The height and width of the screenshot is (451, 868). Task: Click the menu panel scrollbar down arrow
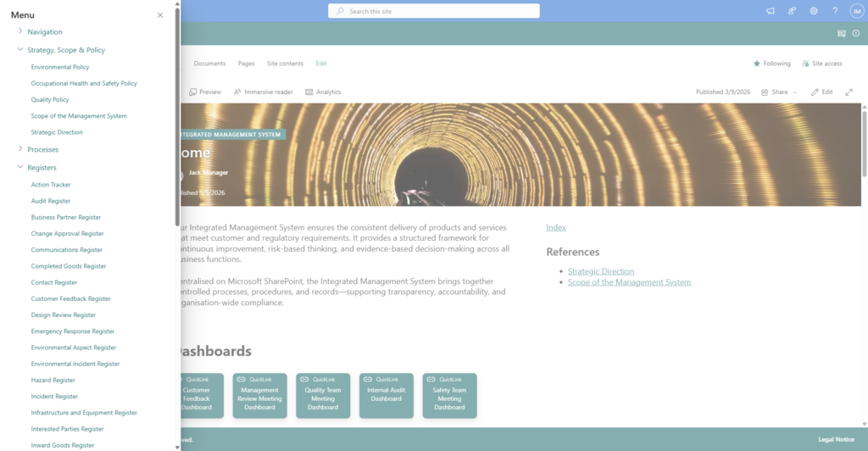point(177,446)
